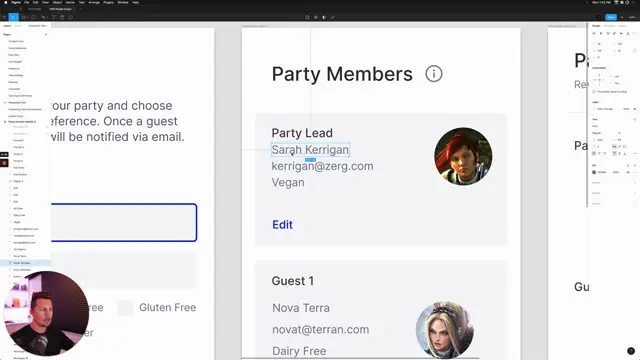This screenshot has width=640, height=360.
Task: Click Nova Terra's avatar image
Action: [444, 330]
